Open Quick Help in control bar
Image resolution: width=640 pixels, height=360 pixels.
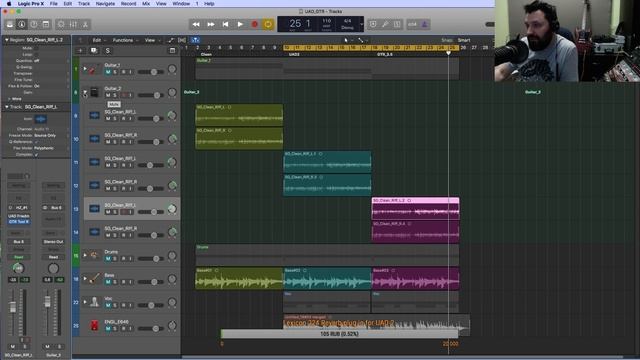click(x=33, y=24)
